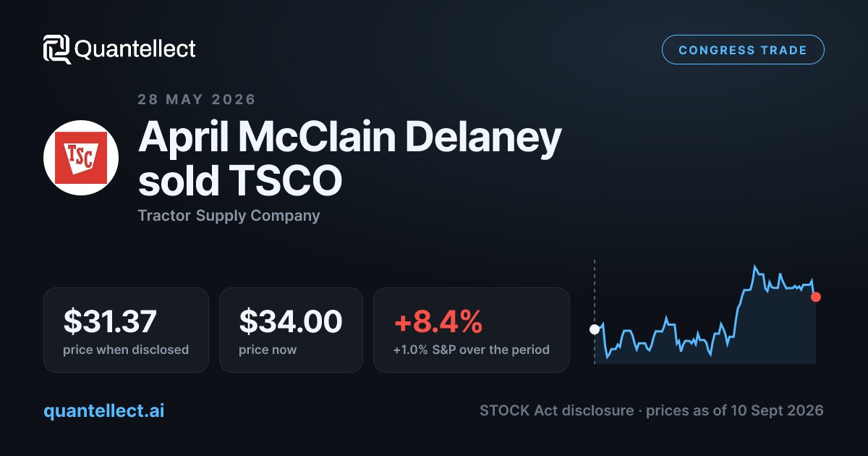The image size is (868, 456).
Task: Click the peak of the price chart line
Action: (x=754, y=267)
